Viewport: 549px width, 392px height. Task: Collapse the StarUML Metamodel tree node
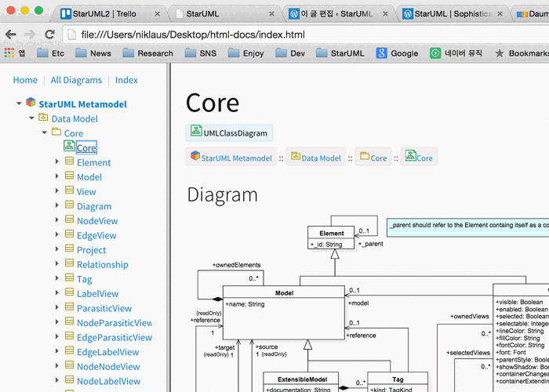tap(19, 103)
